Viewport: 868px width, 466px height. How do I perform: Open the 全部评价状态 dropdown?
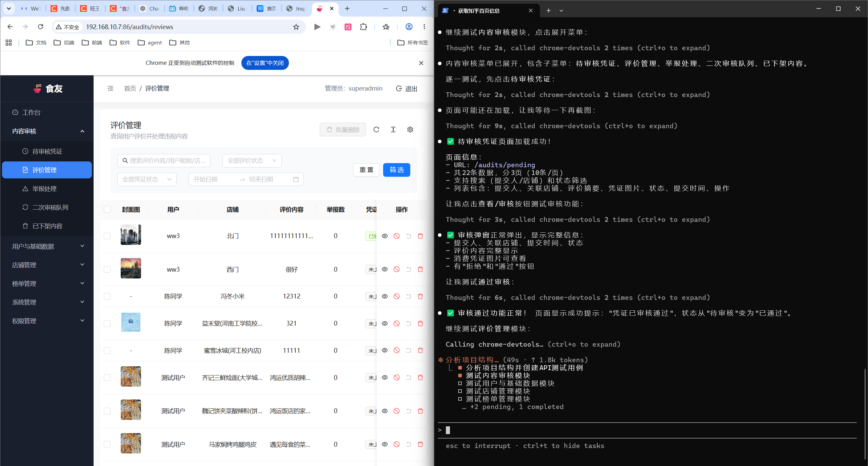tap(252, 161)
